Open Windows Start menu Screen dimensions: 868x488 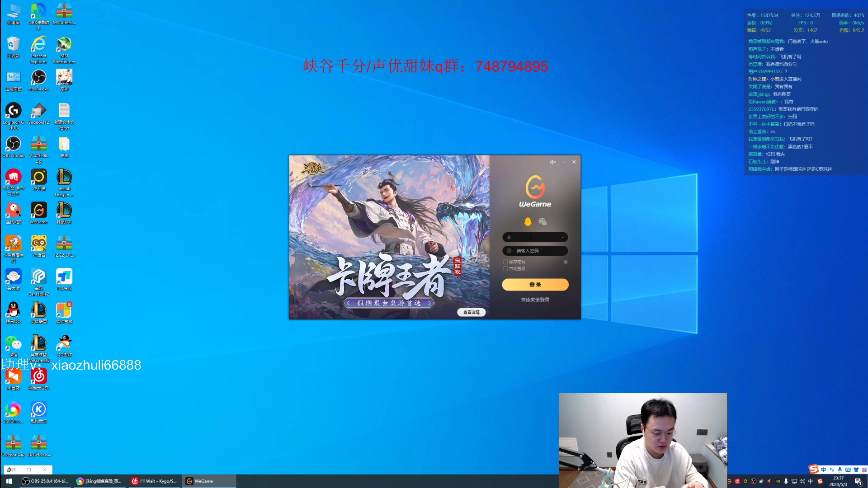coord(9,481)
